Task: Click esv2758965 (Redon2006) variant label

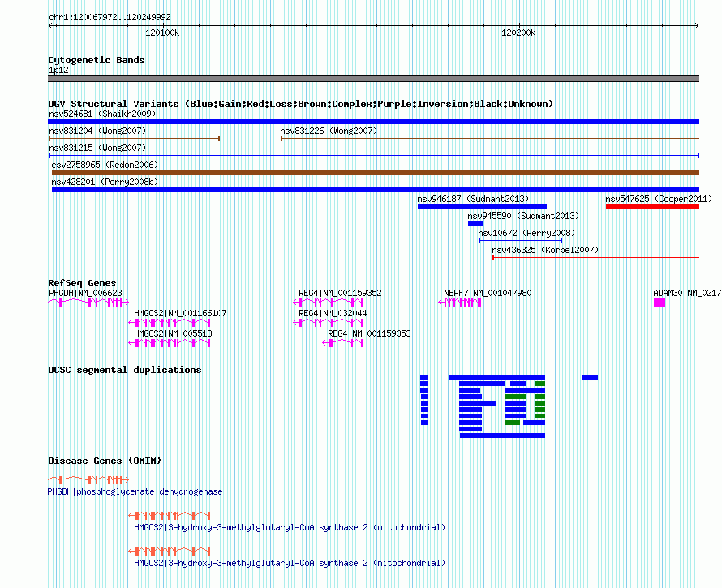Action: (105, 165)
